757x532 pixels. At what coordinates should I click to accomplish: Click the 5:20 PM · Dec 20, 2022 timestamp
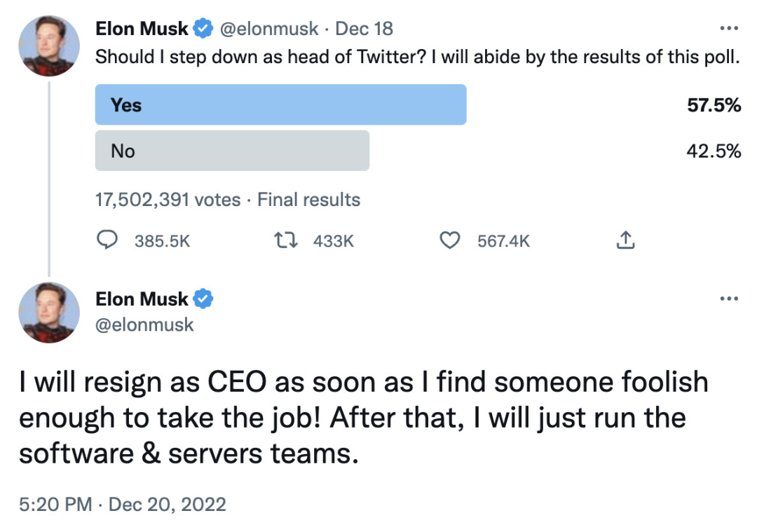[123, 504]
